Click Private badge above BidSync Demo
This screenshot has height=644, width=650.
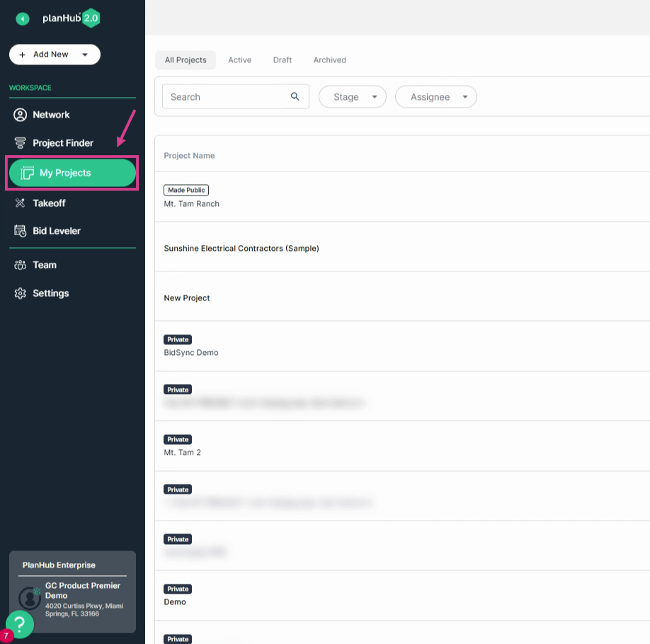[x=178, y=339]
